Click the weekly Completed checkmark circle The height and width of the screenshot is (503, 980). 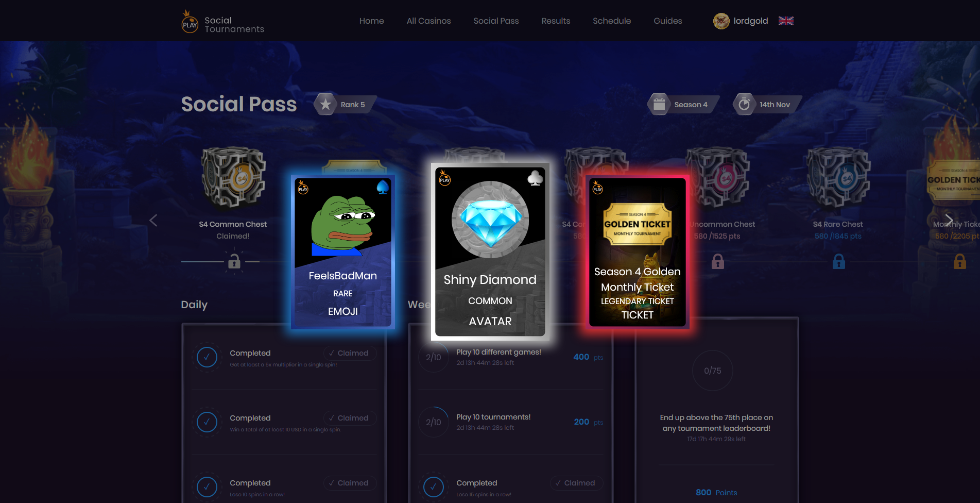pos(433,487)
